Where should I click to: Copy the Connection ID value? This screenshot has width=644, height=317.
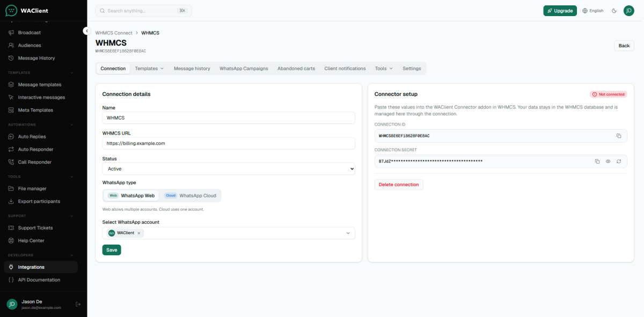point(618,136)
